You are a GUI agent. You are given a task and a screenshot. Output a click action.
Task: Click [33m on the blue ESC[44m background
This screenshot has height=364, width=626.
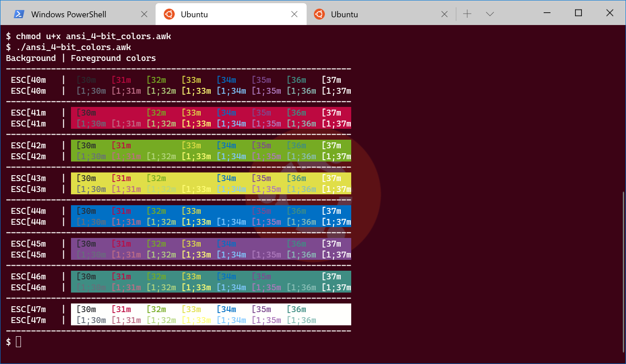(x=191, y=211)
